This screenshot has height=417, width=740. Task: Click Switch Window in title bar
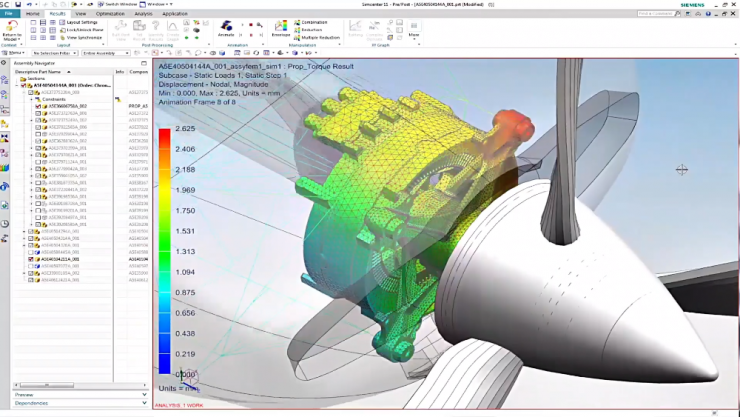(x=96, y=4)
